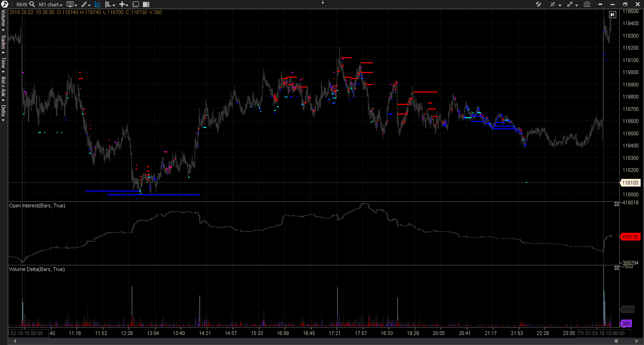Open the settings tools wrench icon
The image size is (644, 345).
(539, 4)
